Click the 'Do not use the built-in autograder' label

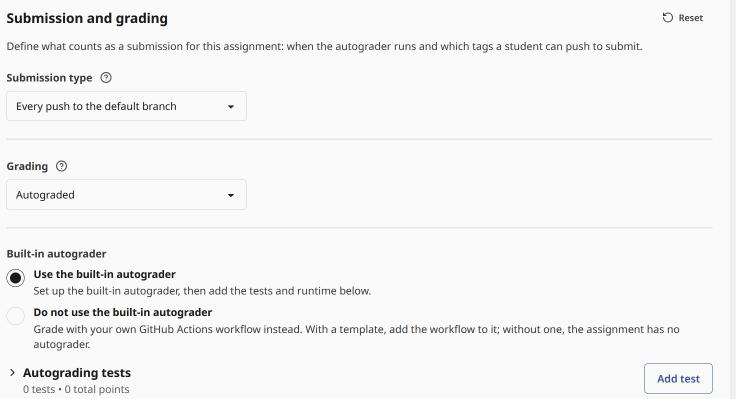[x=123, y=312]
